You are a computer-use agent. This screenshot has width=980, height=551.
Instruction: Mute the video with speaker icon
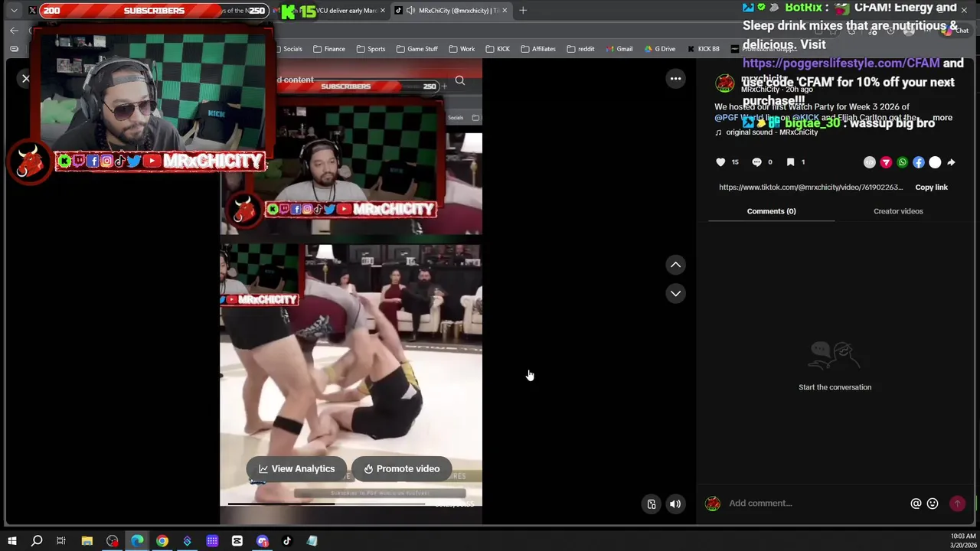(675, 504)
